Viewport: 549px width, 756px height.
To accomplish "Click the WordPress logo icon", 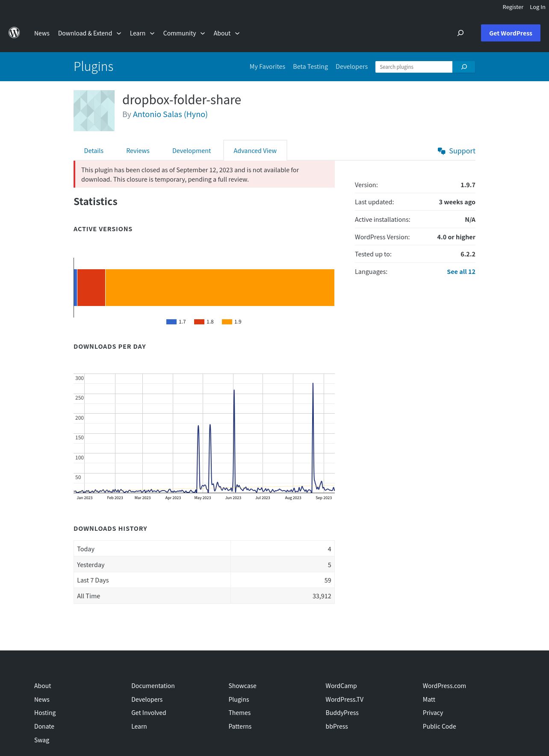I will 14,33.
